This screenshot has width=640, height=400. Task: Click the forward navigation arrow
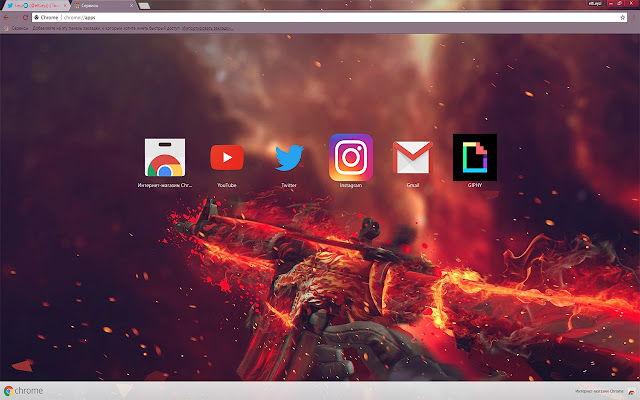[x=16, y=18]
